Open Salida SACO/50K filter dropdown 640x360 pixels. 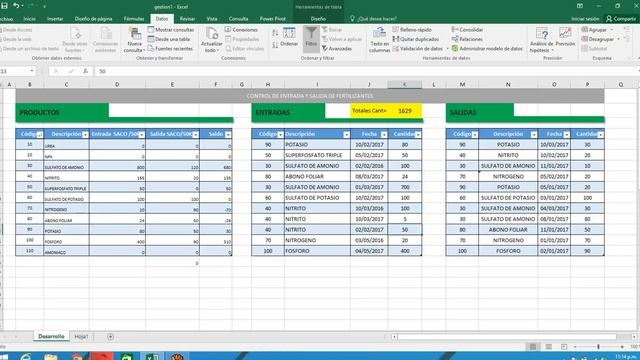point(196,135)
